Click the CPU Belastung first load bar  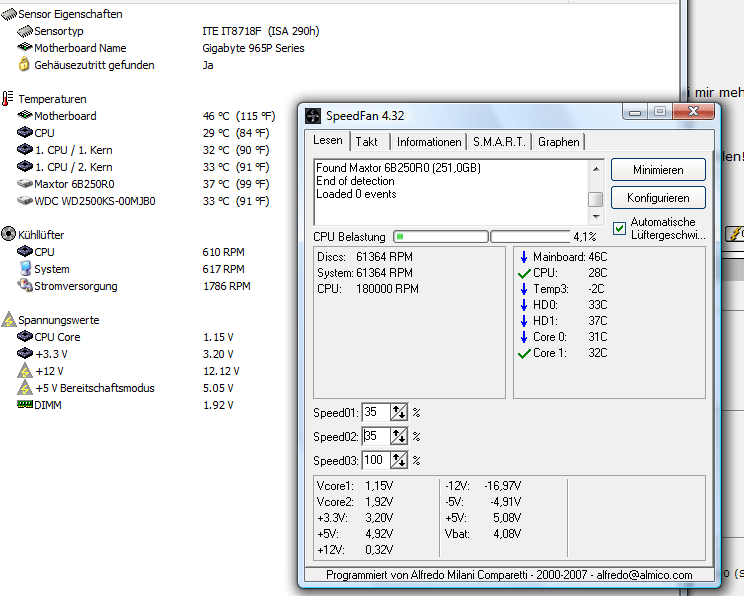pos(441,236)
